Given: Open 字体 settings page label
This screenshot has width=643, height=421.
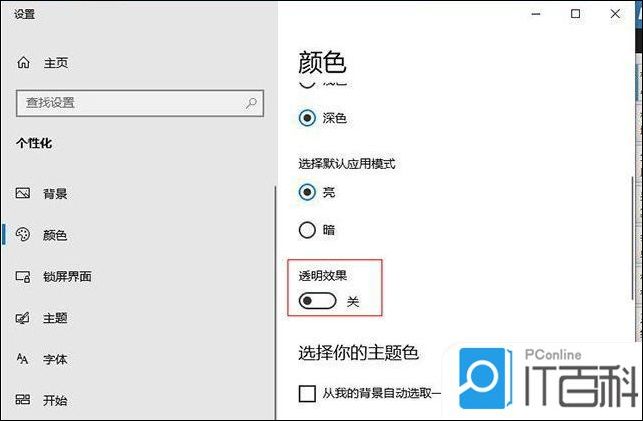Looking at the screenshot, I should pos(55,360).
